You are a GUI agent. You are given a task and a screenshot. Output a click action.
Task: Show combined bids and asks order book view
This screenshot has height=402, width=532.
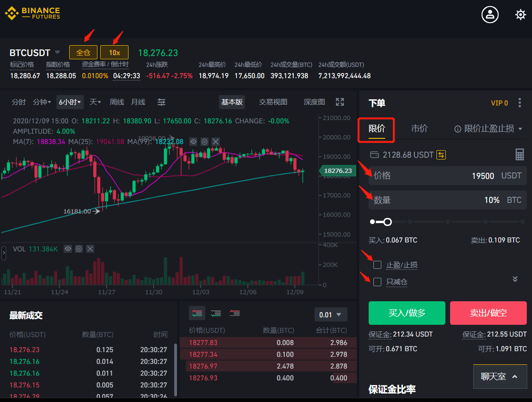tap(197, 313)
